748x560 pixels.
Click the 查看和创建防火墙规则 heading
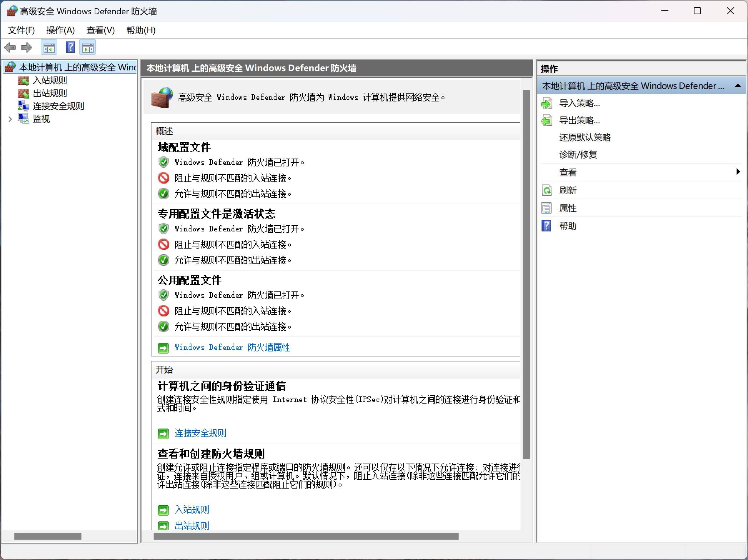(211, 454)
